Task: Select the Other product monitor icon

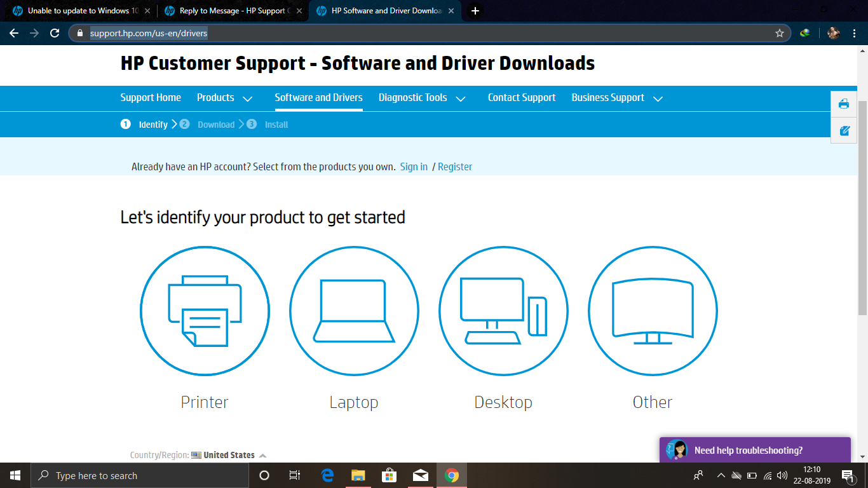Action: (x=653, y=311)
